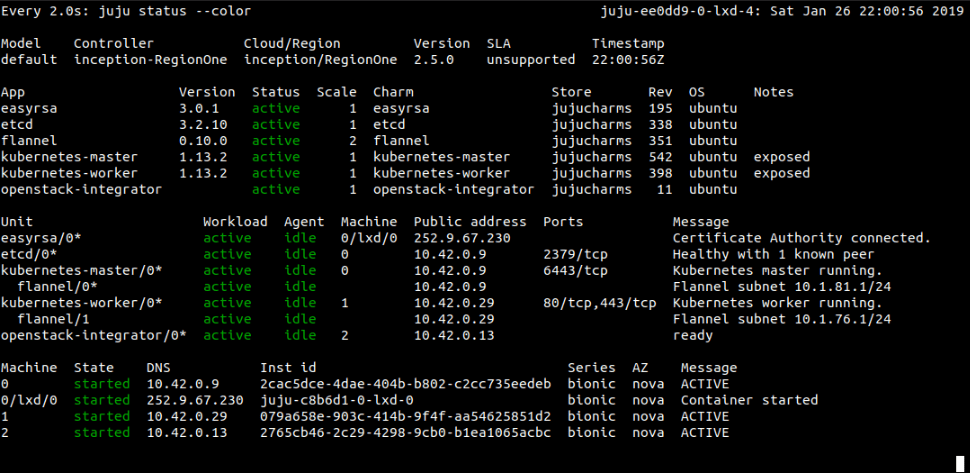Screen dimensions: 970x473
Task: Click the SLA value 'unsupported'
Action: 531,60
